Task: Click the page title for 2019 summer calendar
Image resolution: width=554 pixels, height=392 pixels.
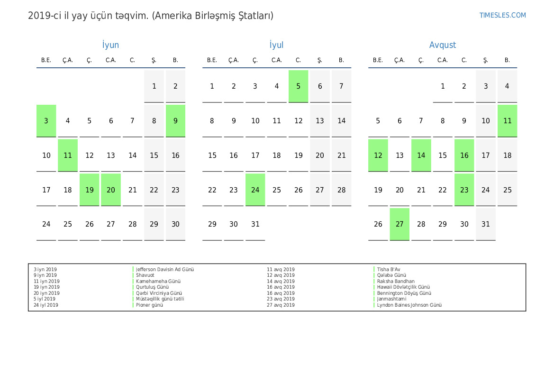Action: point(151,16)
